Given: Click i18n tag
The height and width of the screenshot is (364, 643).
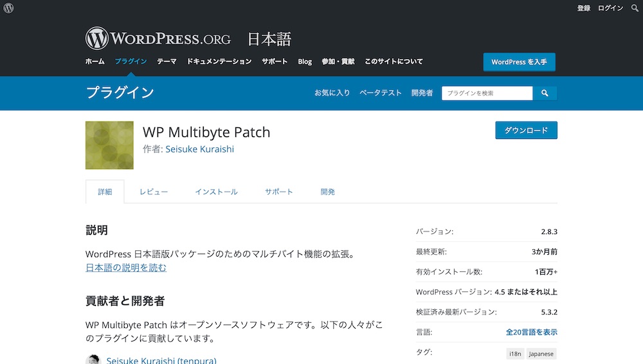Looking at the screenshot, I should click(515, 354).
